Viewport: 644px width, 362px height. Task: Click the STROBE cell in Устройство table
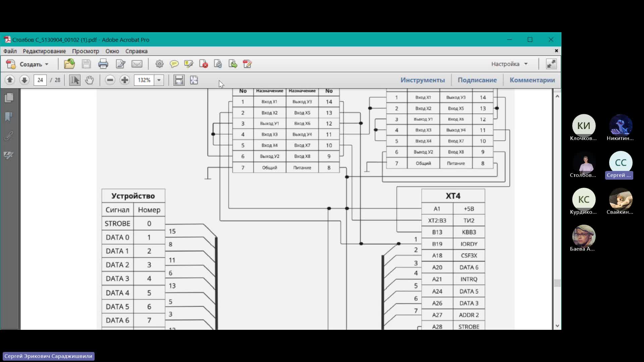(117, 224)
